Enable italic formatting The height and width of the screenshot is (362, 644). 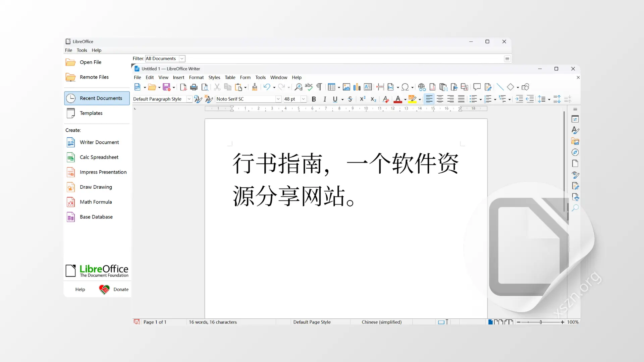click(325, 99)
